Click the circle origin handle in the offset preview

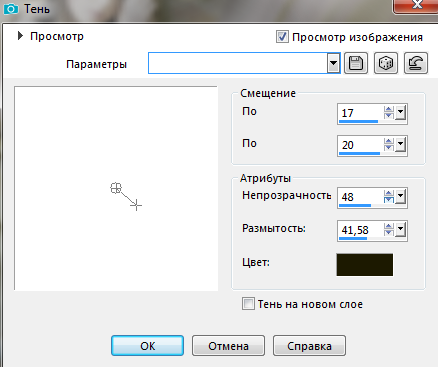pos(116,188)
